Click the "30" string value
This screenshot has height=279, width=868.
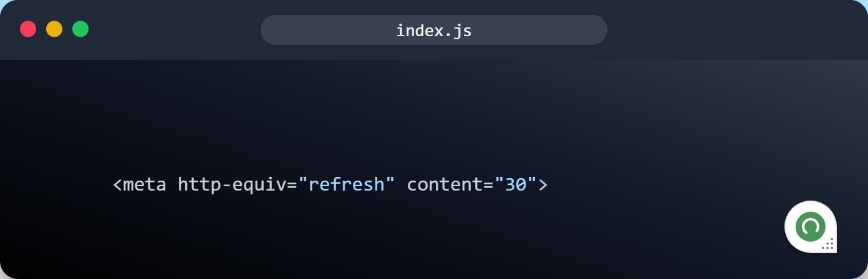[516, 184]
